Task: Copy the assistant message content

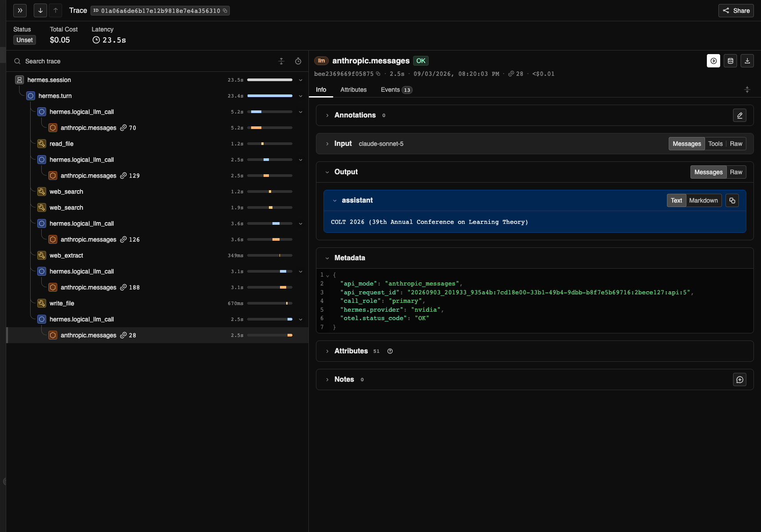Action: tap(732, 200)
